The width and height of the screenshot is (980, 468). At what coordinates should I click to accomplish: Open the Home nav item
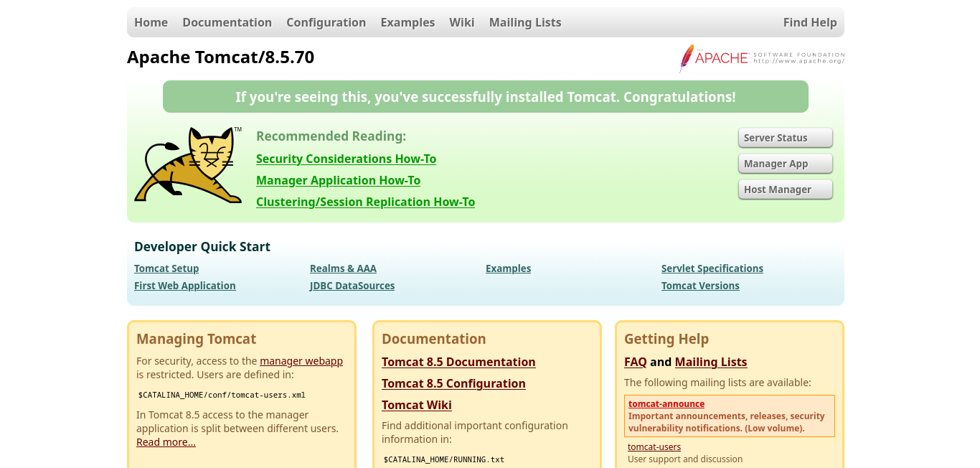(x=151, y=22)
